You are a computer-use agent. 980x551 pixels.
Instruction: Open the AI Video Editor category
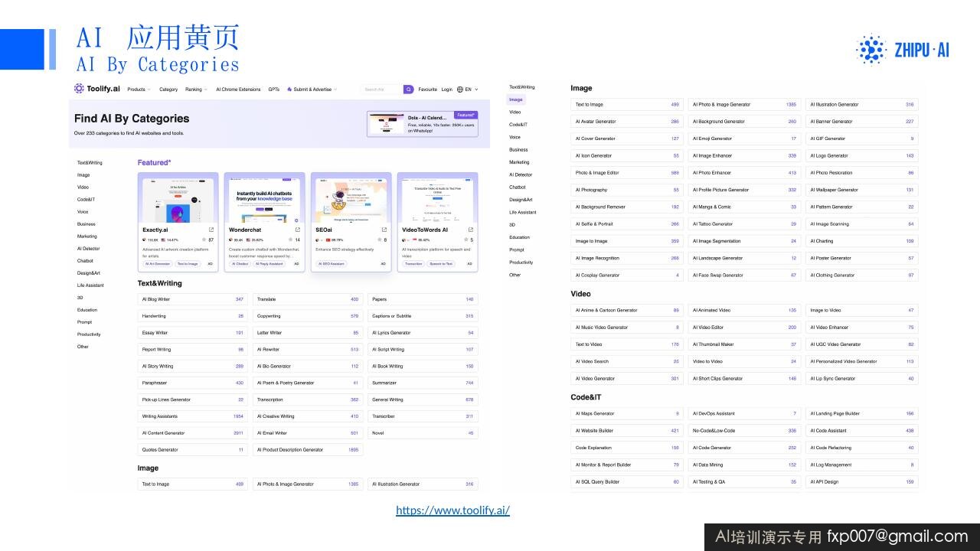tap(744, 328)
